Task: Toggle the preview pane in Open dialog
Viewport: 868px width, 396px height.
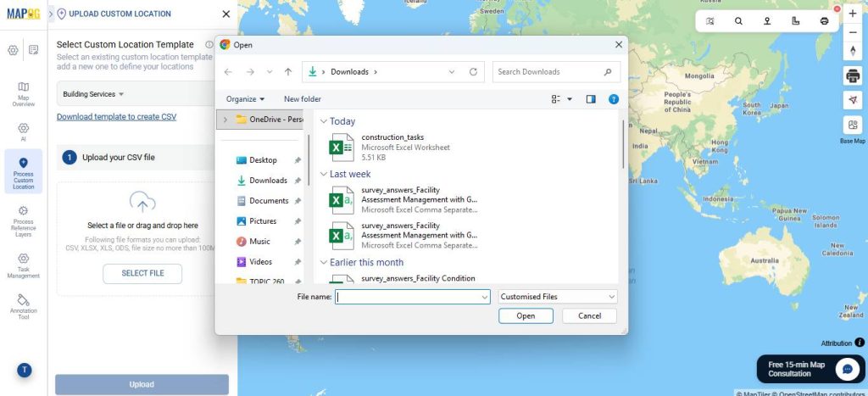Action: (591, 99)
